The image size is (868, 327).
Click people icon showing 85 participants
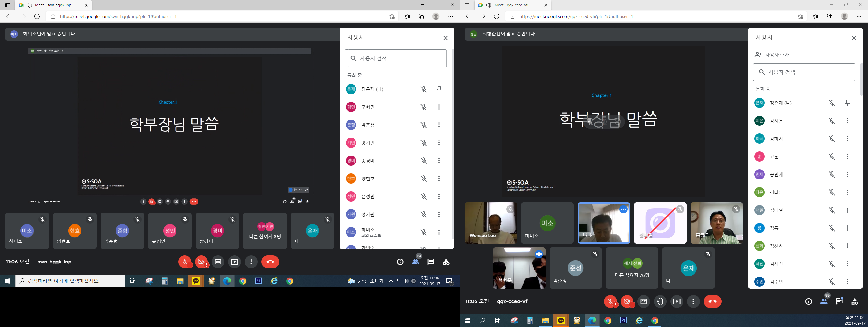pos(824,301)
